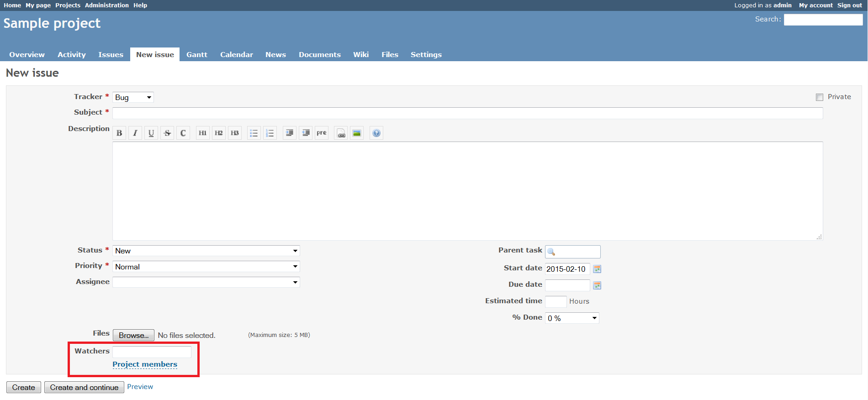Open the admin user profile link
868x400 pixels.
[x=783, y=5]
